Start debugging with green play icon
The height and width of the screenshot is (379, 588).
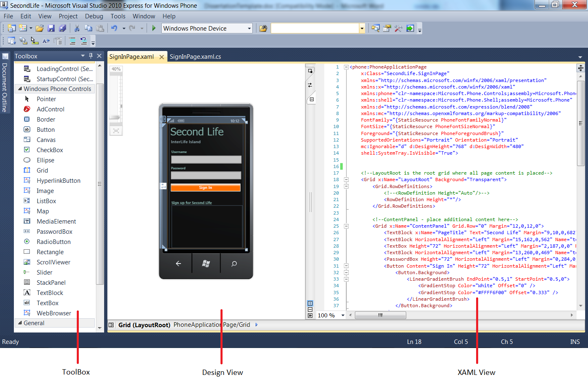[x=154, y=28]
